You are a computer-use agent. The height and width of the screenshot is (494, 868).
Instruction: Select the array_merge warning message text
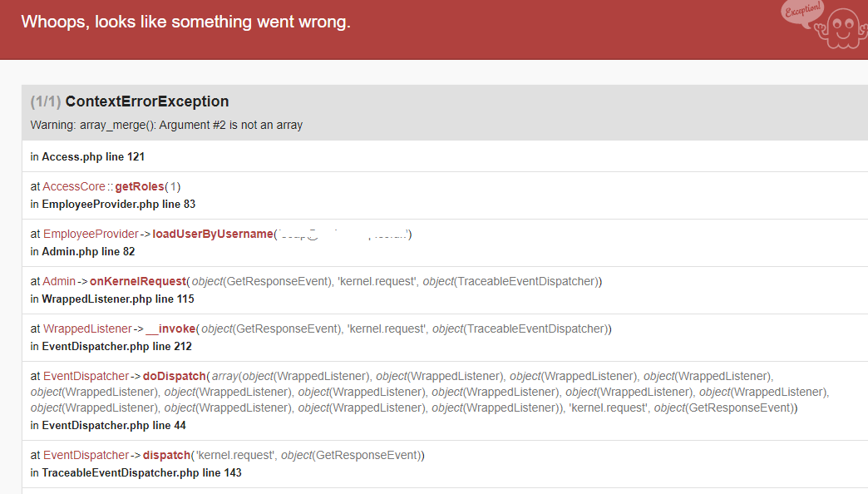[x=166, y=125]
